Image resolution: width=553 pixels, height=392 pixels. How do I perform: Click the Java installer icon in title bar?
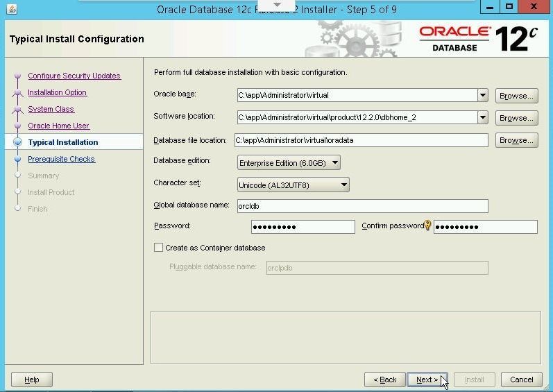pyautogui.click(x=12, y=9)
